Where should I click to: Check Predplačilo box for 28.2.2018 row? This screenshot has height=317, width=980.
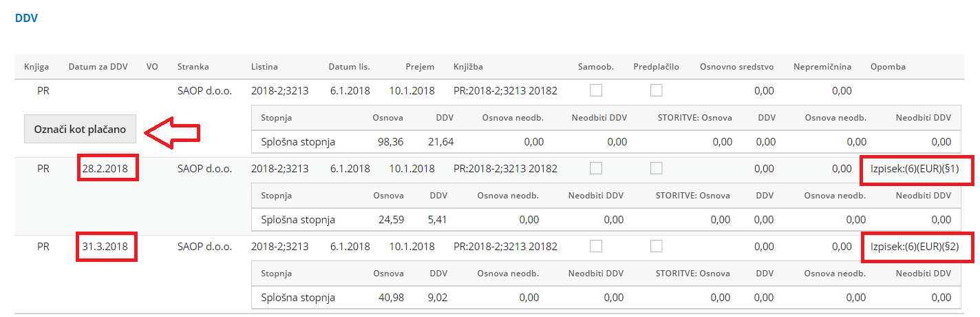657,168
